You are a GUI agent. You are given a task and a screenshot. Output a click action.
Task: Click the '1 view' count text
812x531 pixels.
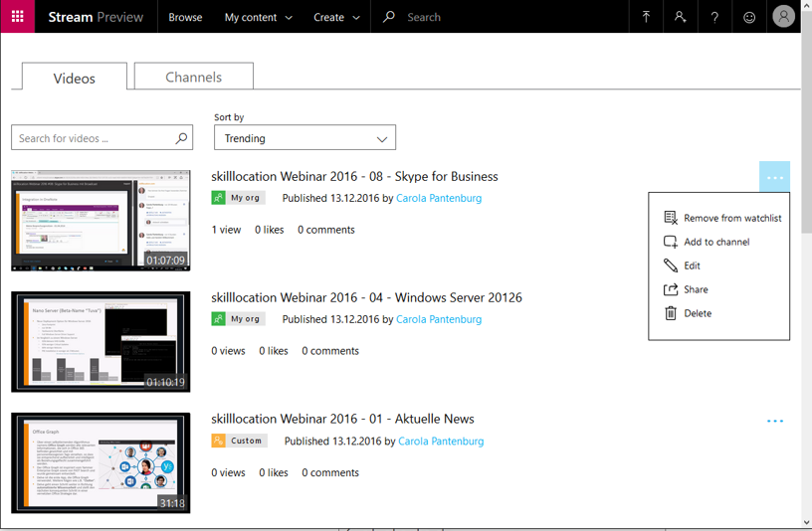click(226, 230)
